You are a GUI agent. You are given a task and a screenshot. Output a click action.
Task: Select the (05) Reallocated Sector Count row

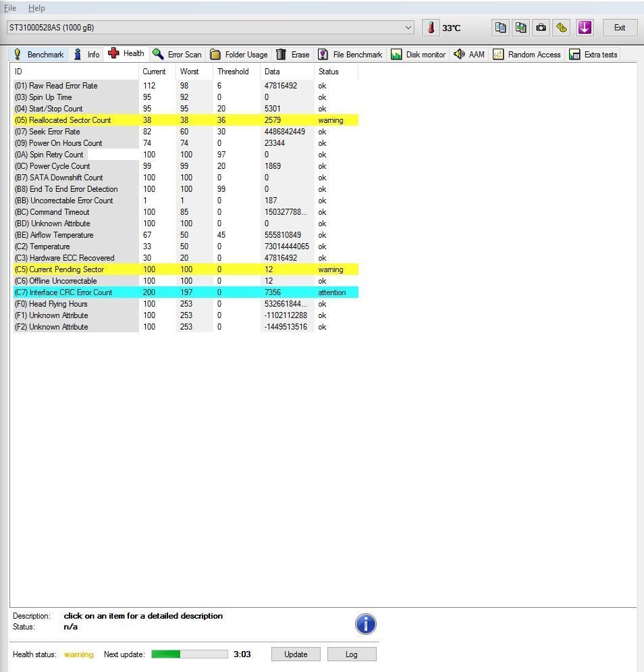tap(186, 120)
